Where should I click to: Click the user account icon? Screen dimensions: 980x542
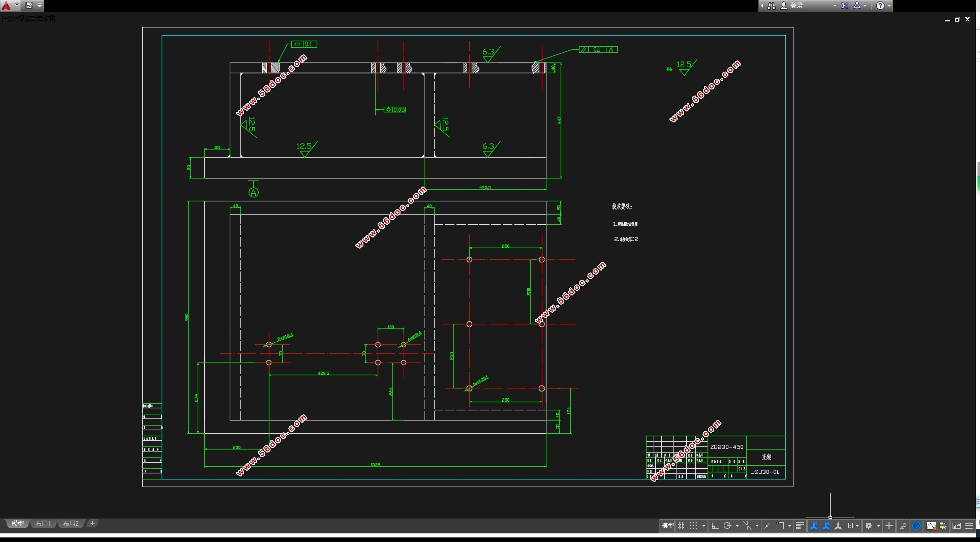[784, 6]
